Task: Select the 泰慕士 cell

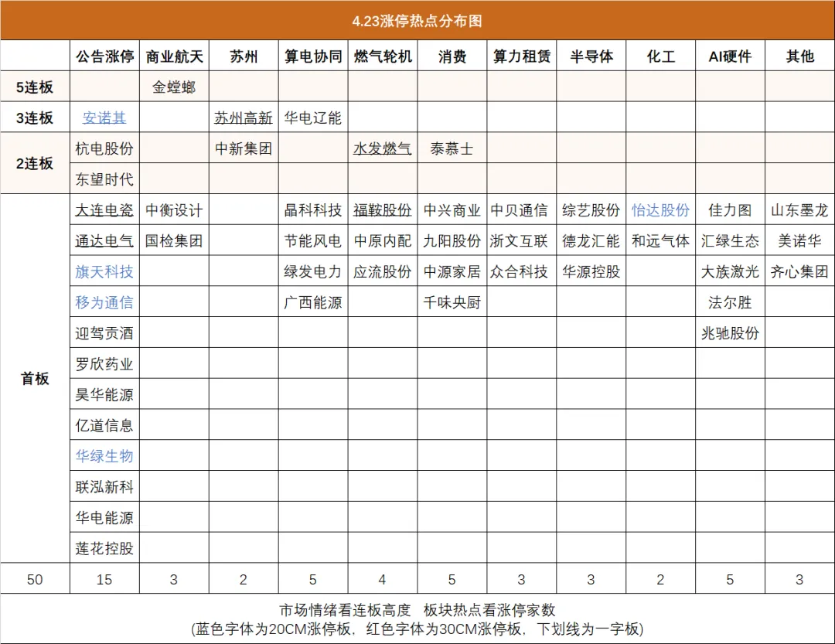Action: [x=452, y=148]
